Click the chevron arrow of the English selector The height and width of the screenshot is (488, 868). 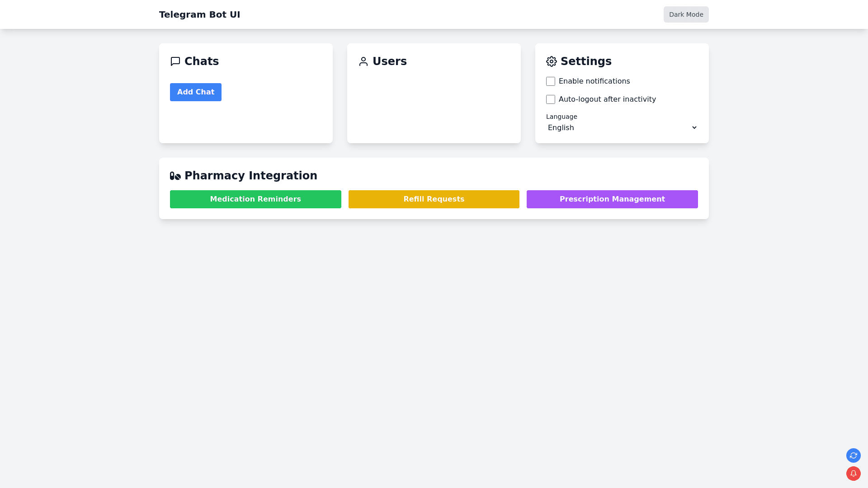[x=694, y=128]
